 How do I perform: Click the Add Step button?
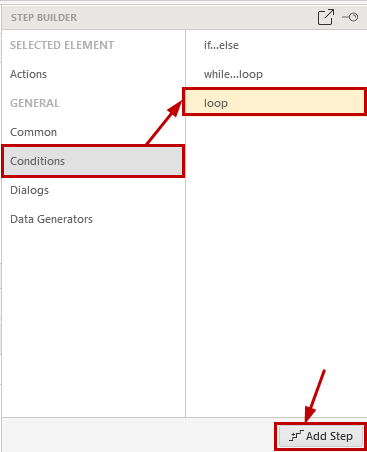321,436
